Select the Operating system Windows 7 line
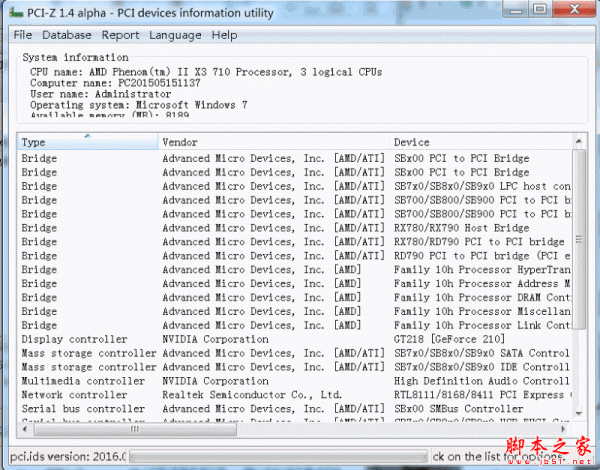The image size is (600, 470). click(x=139, y=105)
